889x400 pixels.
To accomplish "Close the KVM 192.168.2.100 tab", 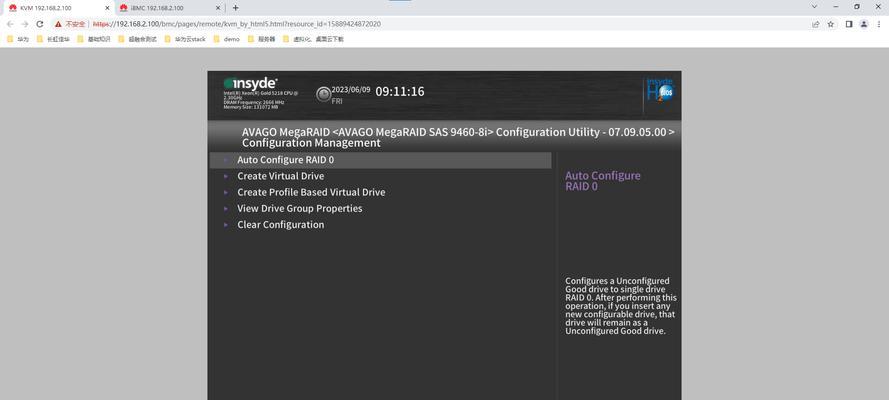I will click(107, 8).
